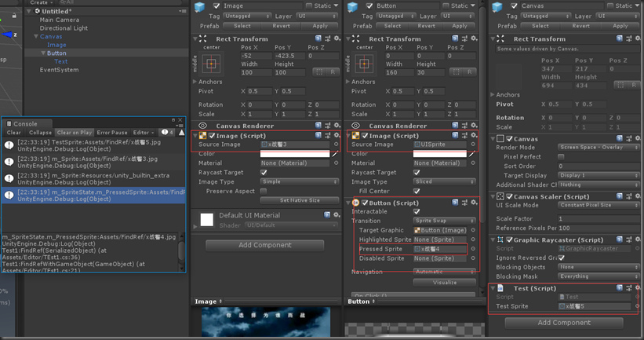Click raw edit R button in Button inspector
Viewport: 644px width, 340px height.
pos(469,72)
